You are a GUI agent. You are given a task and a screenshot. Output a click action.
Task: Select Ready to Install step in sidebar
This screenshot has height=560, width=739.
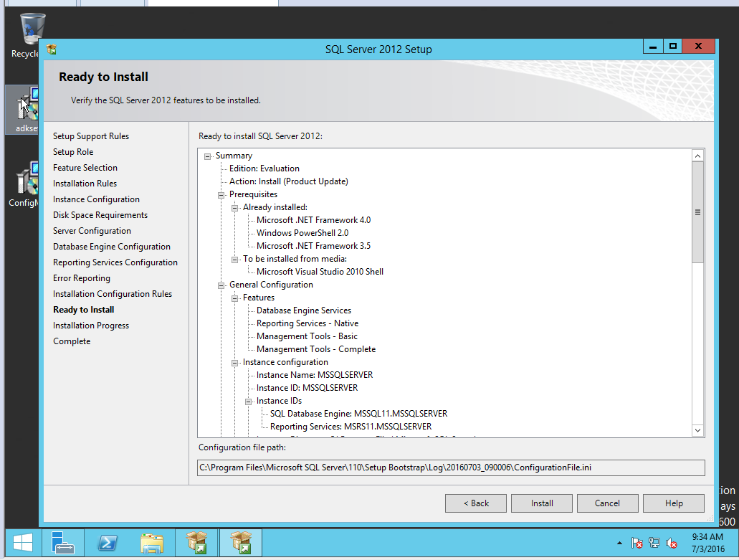(x=83, y=310)
